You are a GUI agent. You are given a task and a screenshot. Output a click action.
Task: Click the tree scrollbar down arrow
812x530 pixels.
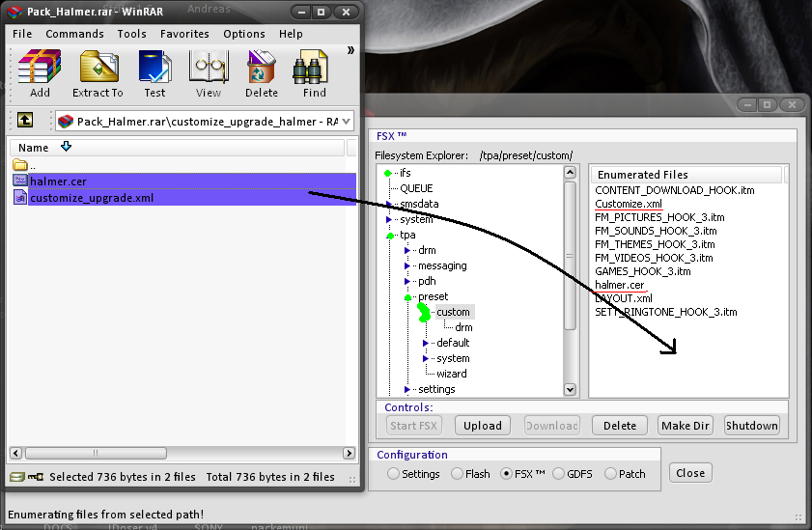pyautogui.click(x=570, y=390)
